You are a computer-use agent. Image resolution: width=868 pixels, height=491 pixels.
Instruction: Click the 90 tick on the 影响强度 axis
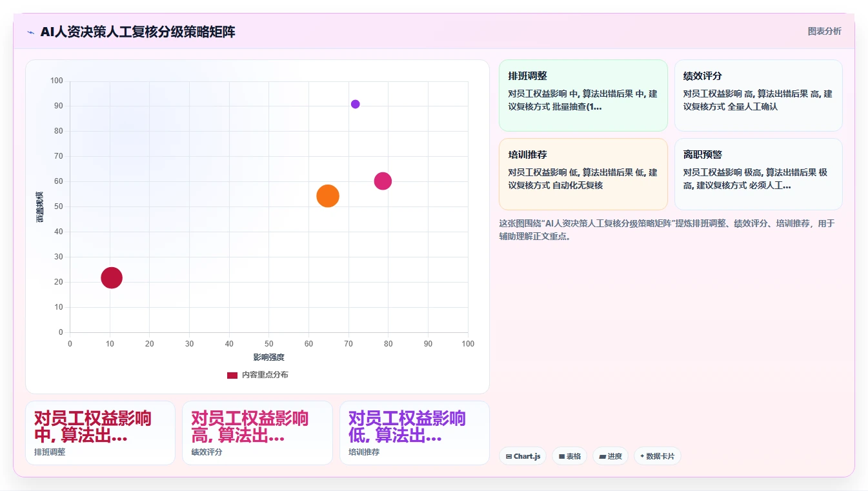click(428, 344)
